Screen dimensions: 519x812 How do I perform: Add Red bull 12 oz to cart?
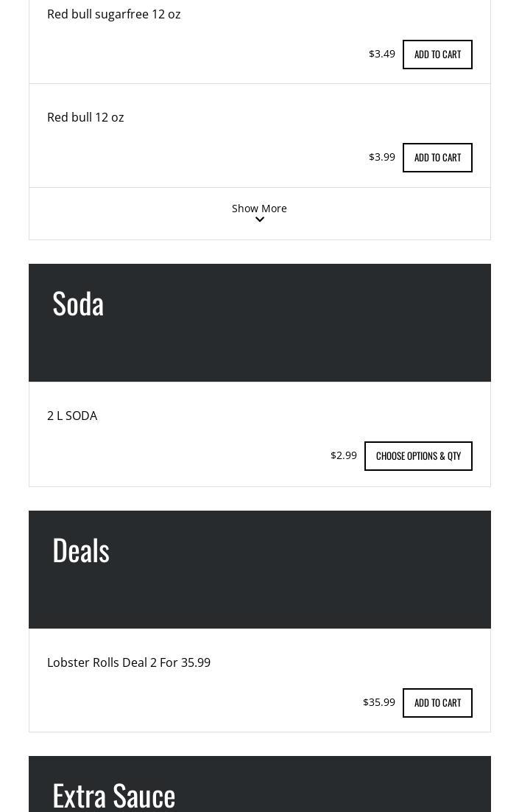(x=437, y=158)
